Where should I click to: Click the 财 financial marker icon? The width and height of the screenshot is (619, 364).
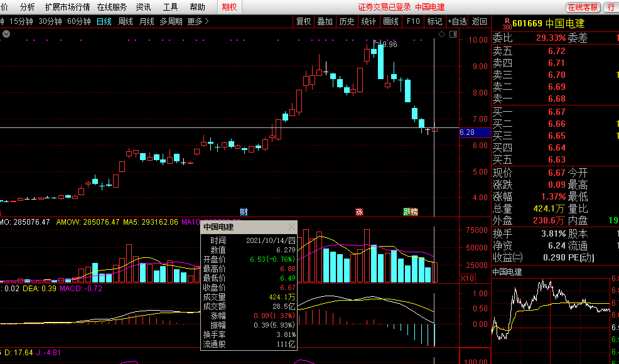tap(244, 212)
